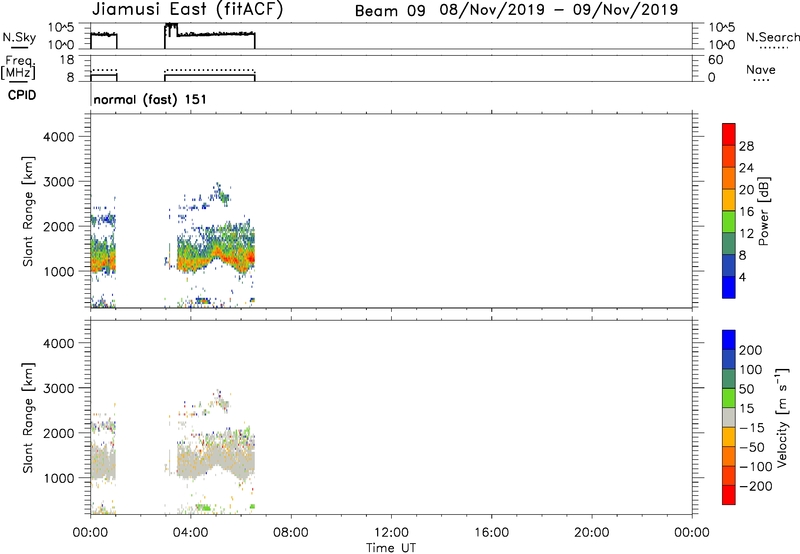This screenshot has width=800, height=554.
Task: Click the '28' tick on power color bar
Action: [x=746, y=146]
